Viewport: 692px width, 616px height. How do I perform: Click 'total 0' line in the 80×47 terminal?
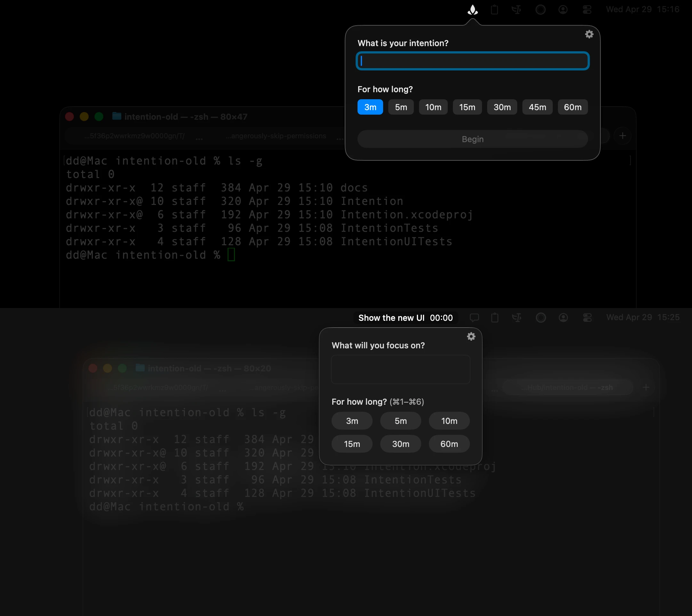pyautogui.click(x=90, y=174)
